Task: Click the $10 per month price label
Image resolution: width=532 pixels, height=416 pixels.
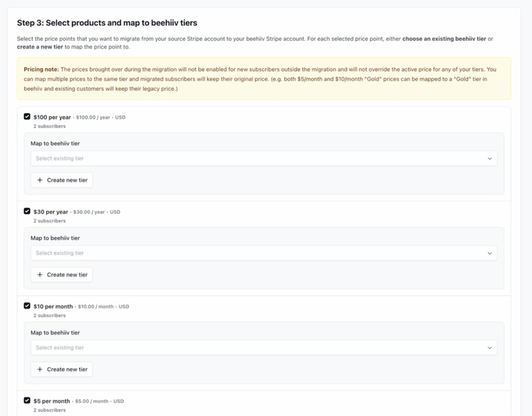Action: click(53, 307)
